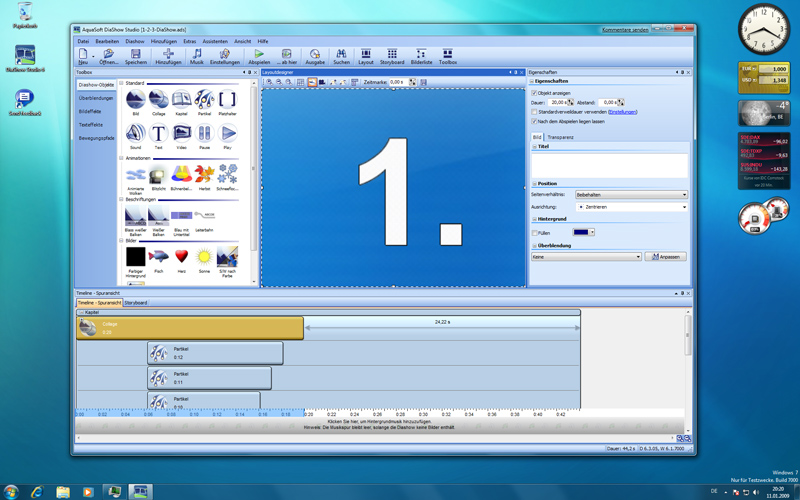Open the Einstellungen link in properties
The height and width of the screenshot is (500, 800).
tap(622, 112)
